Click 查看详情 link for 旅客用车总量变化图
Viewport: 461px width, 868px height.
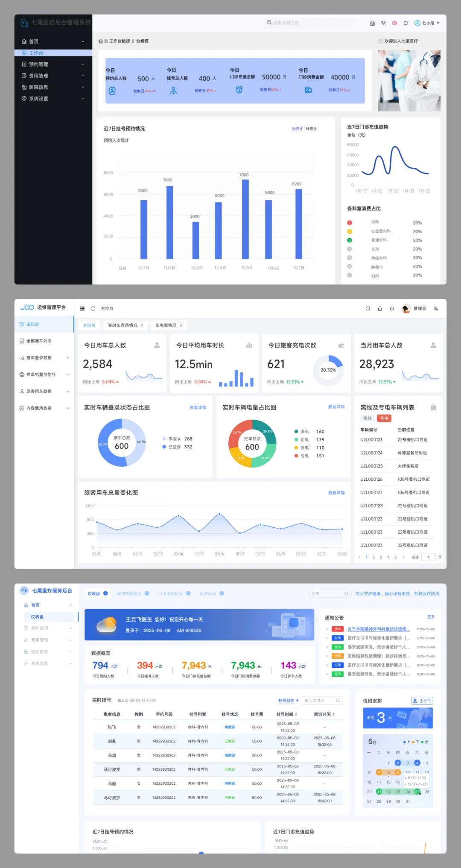click(x=336, y=493)
